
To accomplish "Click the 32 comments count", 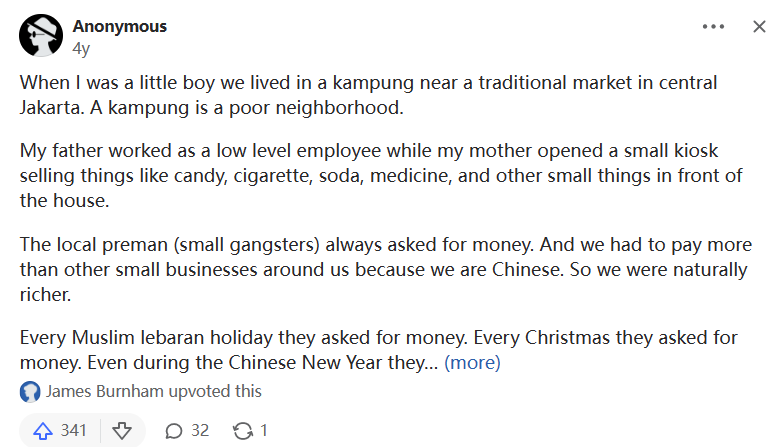I will 200,431.
